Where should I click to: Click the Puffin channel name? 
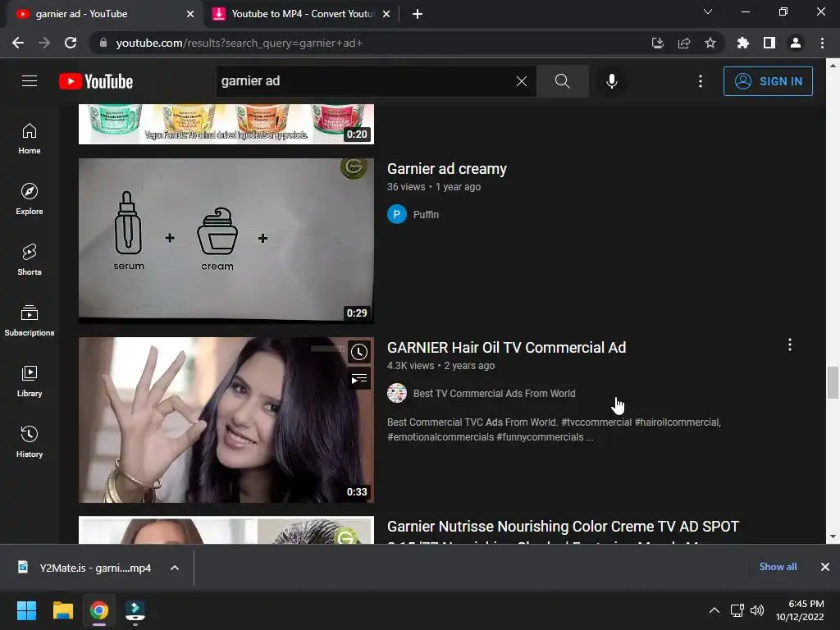coord(426,214)
